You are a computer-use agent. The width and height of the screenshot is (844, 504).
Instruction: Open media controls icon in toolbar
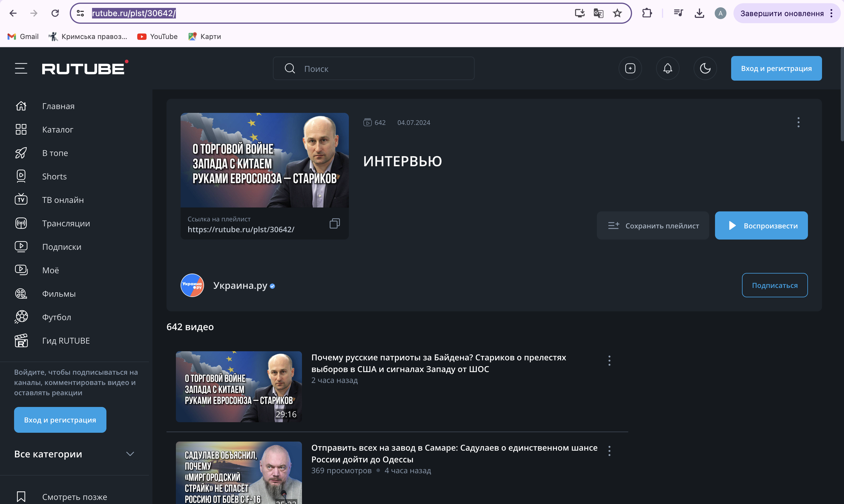click(678, 13)
